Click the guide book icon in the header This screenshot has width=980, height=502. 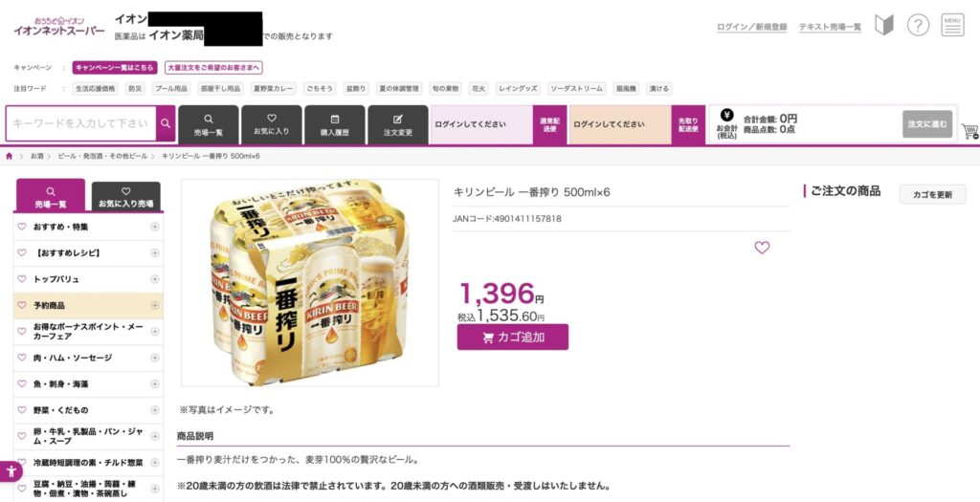(883, 26)
